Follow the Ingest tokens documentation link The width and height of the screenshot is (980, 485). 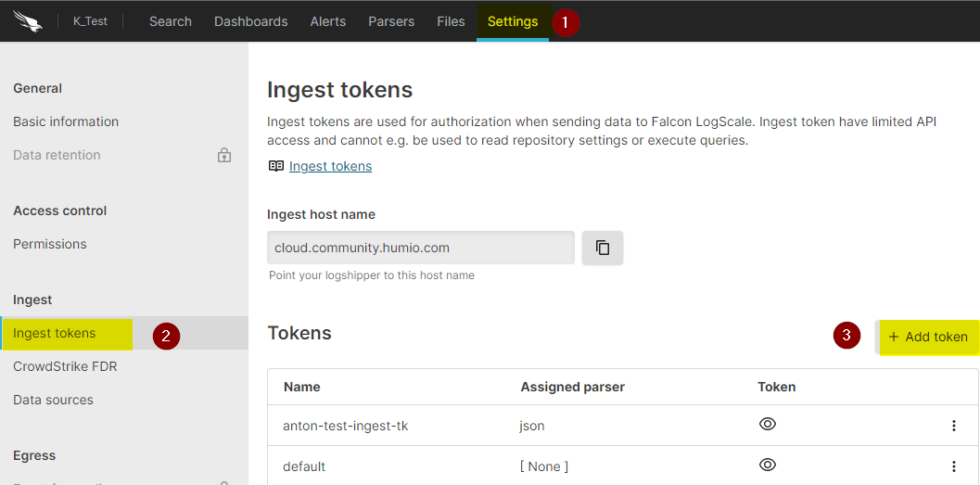point(331,166)
